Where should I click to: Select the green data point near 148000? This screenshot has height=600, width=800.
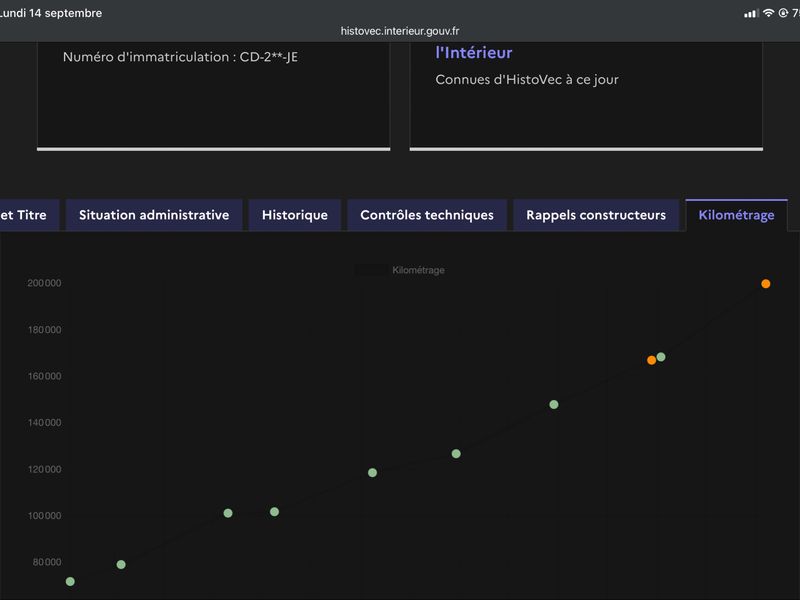tap(554, 405)
